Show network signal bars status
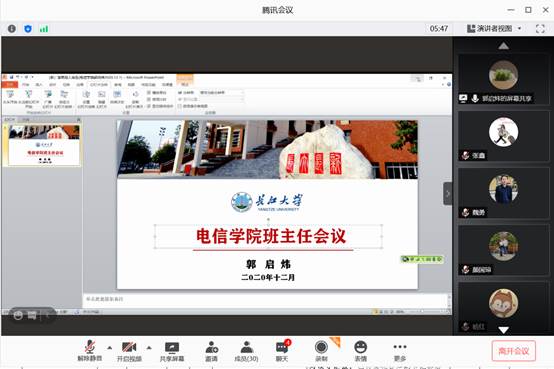 tap(44, 29)
